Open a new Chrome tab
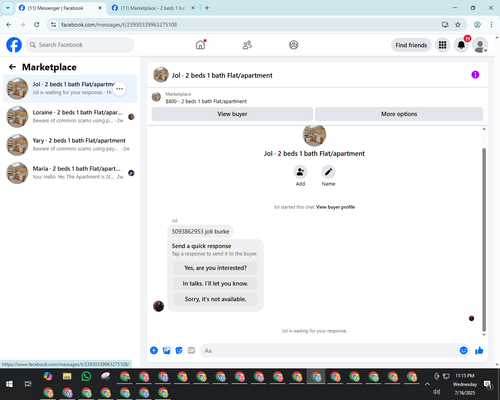 coord(207,8)
